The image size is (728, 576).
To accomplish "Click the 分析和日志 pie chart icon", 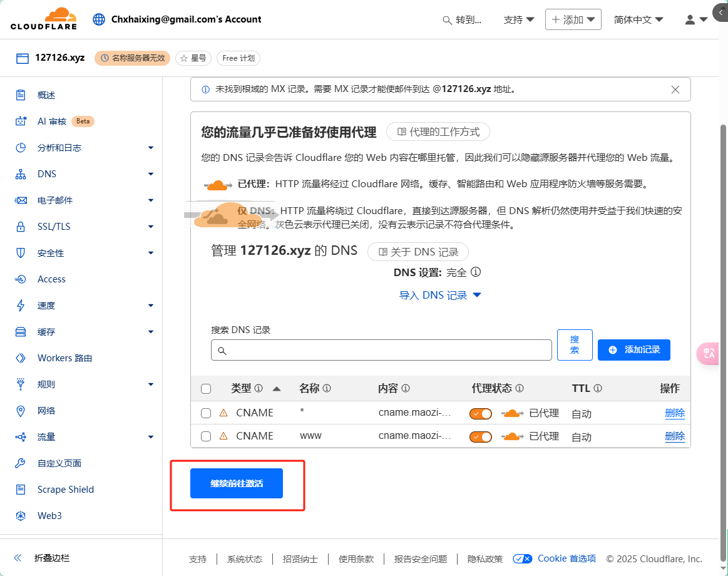I will click(21, 148).
